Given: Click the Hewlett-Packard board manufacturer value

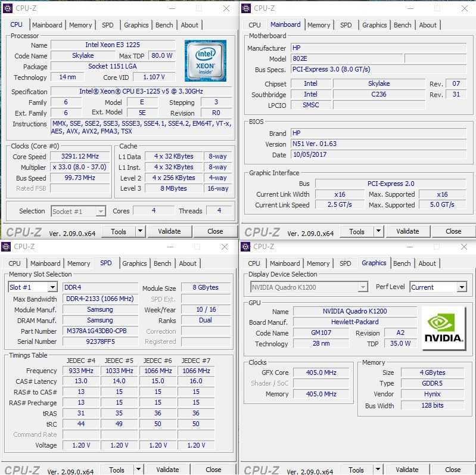Looking at the screenshot, I should point(355,322).
